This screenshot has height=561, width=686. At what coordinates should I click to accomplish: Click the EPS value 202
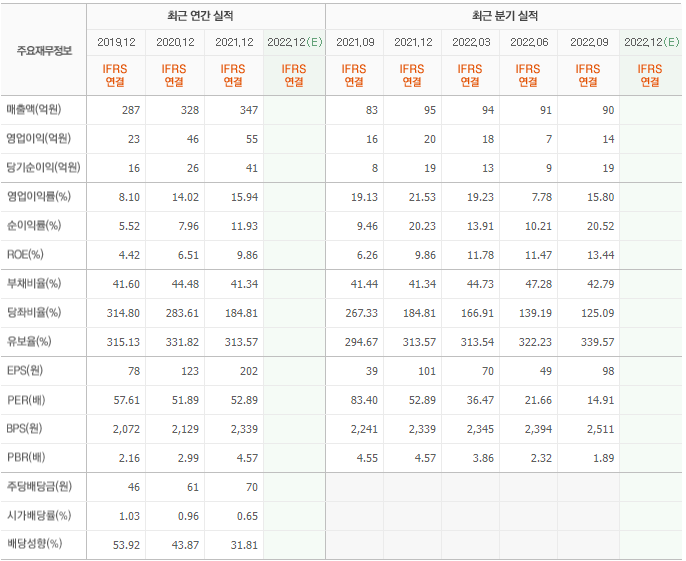click(248, 371)
